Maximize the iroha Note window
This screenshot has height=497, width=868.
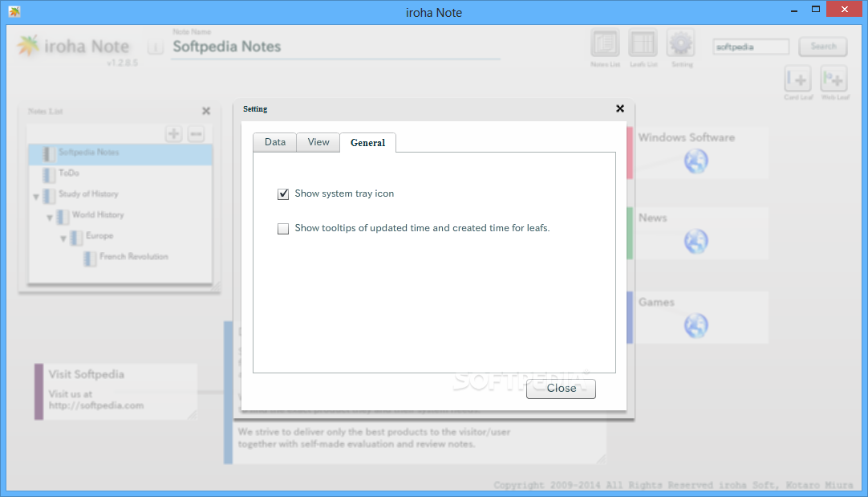pos(815,10)
